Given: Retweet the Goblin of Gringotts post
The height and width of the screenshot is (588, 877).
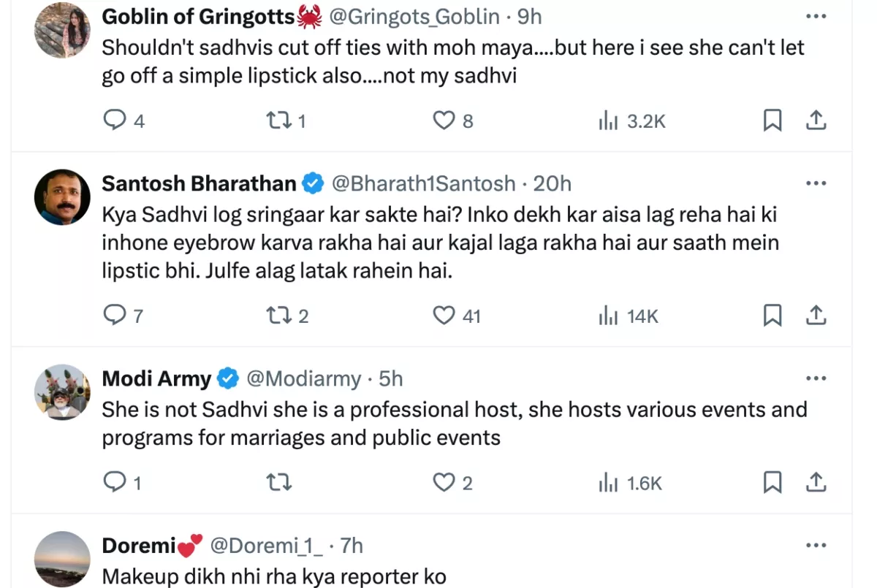Looking at the screenshot, I should coord(277,120).
